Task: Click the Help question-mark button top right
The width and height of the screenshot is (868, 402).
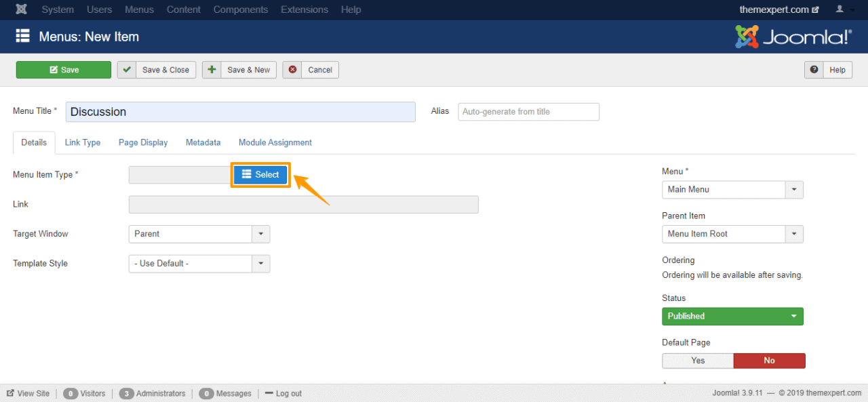Action: tap(814, 69)
